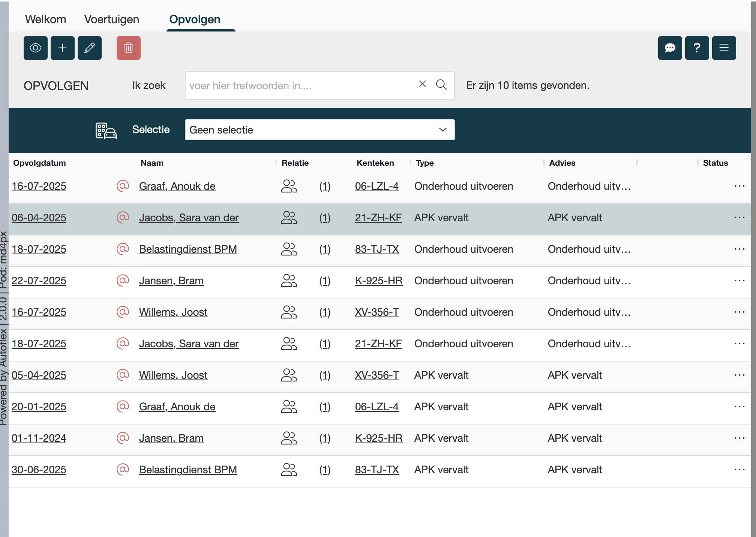Click name link Willems, Joost in 05-04-2025 row
The image size is (756, 537).
pyautogui.click(x=173, y=375)
